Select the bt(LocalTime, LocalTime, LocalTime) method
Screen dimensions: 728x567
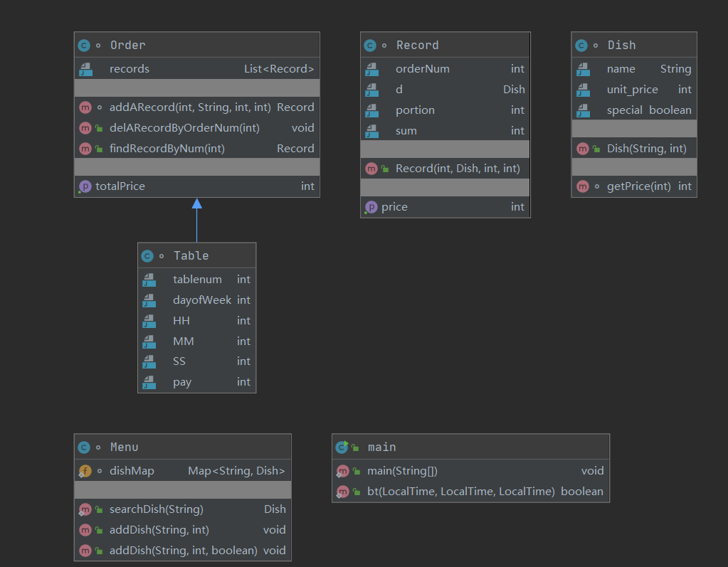(471, 492)
